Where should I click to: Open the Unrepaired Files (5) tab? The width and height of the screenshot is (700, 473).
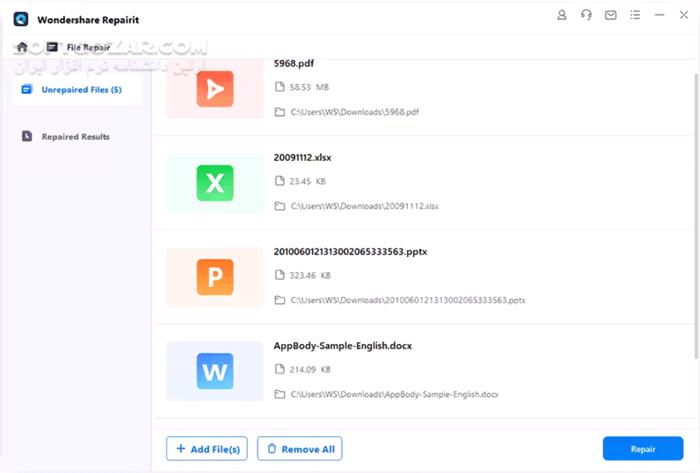tap(77, 90)
